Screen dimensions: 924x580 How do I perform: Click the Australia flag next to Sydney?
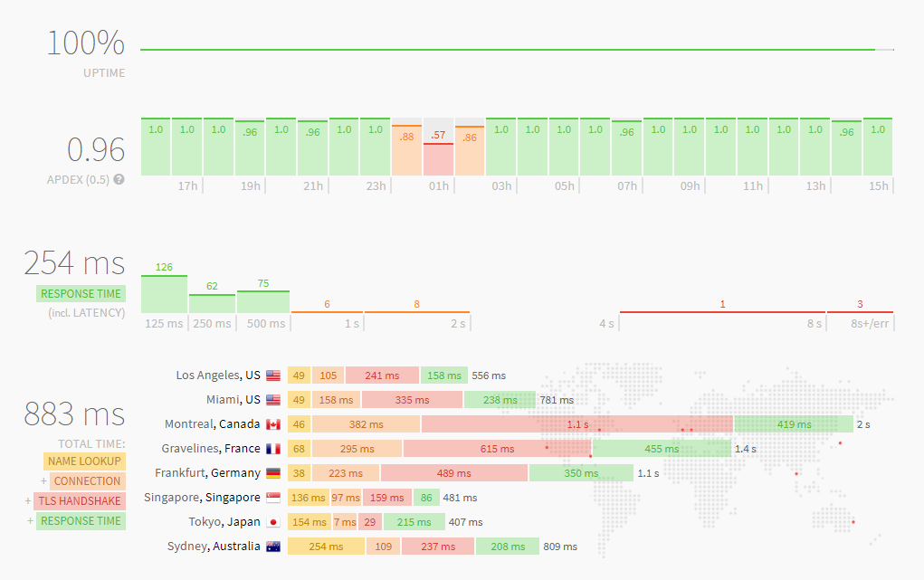[x=273, y=547]
